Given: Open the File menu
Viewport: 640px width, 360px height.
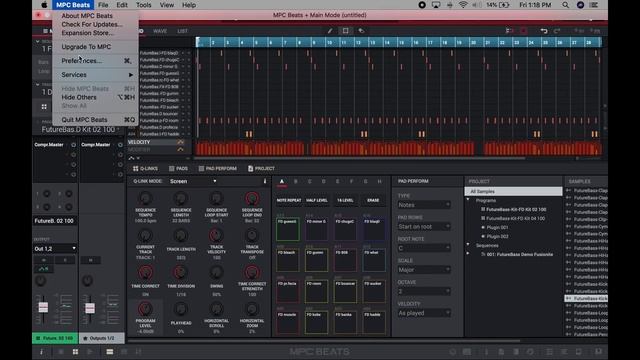Looking at the screenshot, I should point(103,5).
